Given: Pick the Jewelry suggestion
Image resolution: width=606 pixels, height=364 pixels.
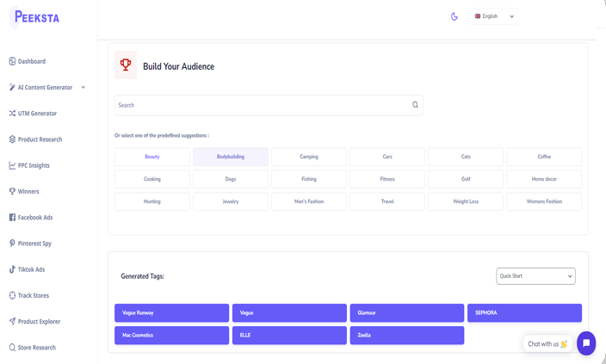Looking at the screenshot, I should coord(231,201).
